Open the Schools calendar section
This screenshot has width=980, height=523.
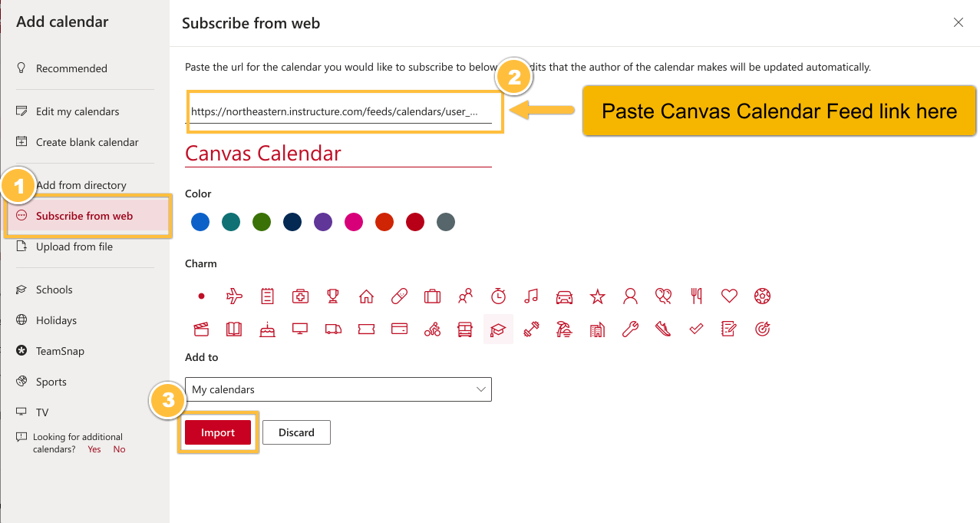pyautogui.click(x=54, y=290)
